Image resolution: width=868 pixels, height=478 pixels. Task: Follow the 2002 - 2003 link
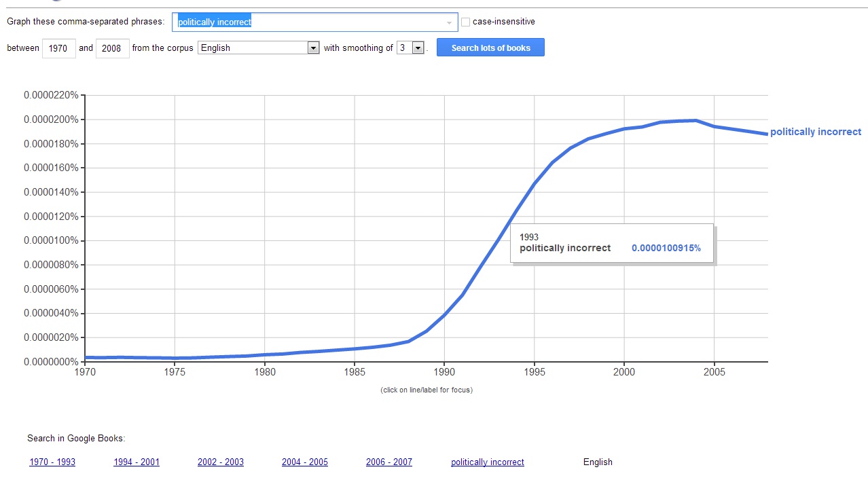[221, 462]
